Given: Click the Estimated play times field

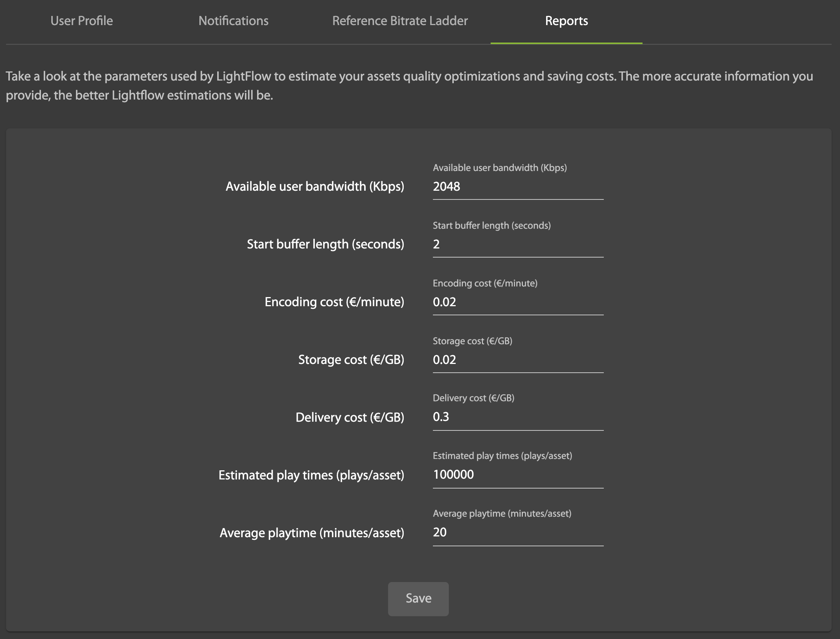Looking at the screenshot, I should (x=518, y=475).
